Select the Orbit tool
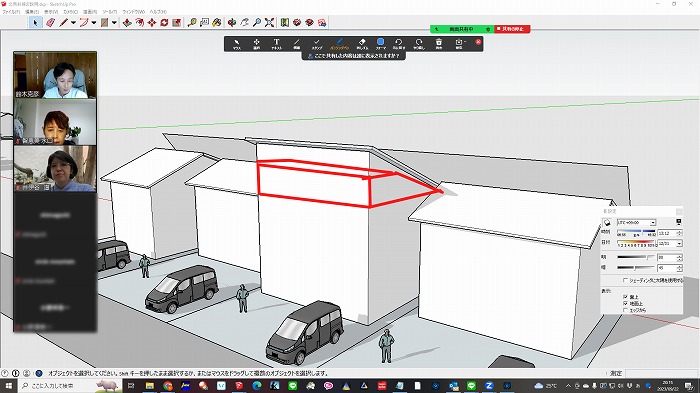Image resolution: width=700 pixels, height=393 pixels. point(232,22)
